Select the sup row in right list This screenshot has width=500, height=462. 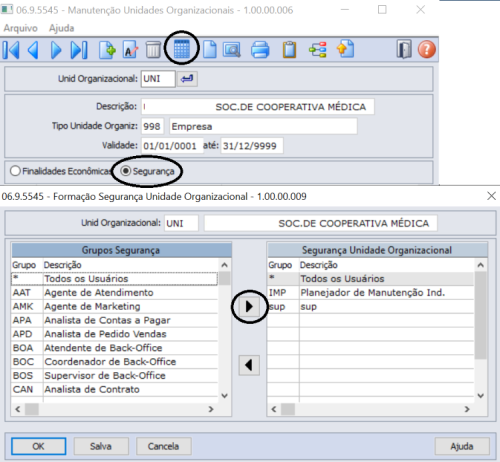[x=371, y=307]
